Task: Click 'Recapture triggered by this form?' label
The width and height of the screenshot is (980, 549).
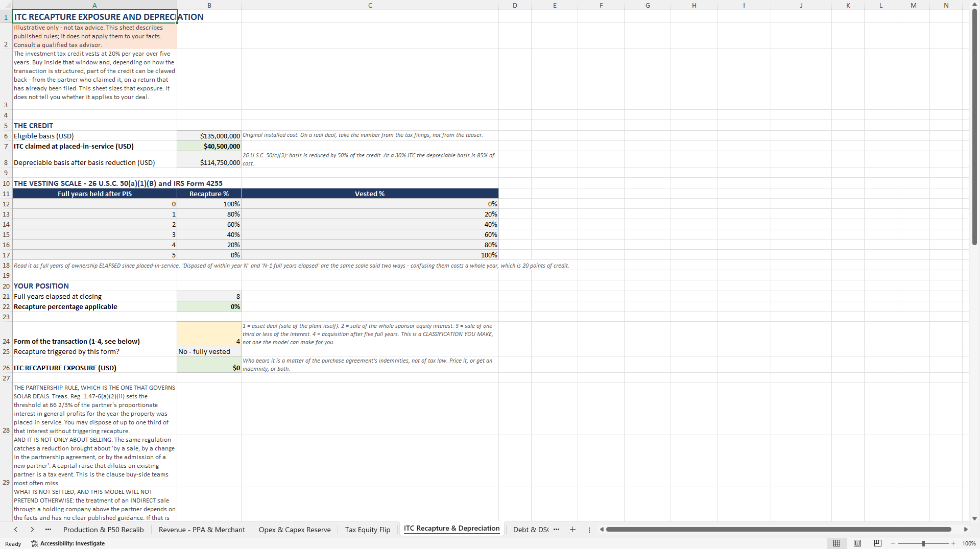Action: (x=94, y=351)
